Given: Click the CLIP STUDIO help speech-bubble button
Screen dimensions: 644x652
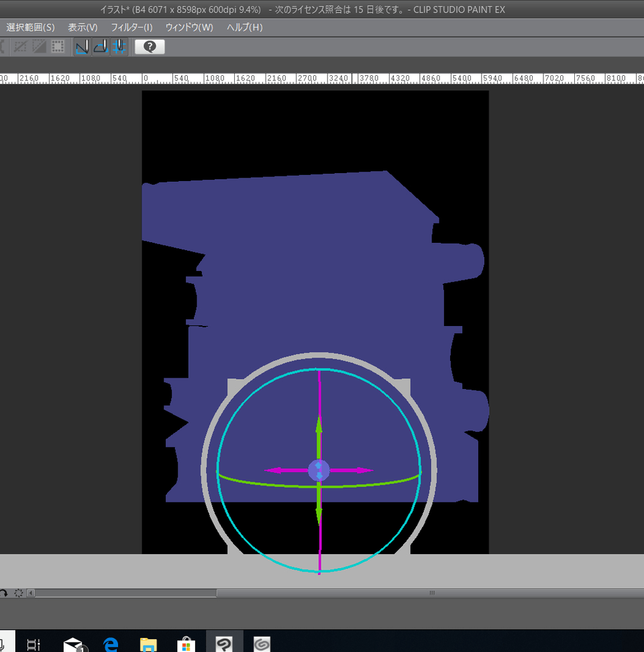Looking at the screenshot, I should [150, 46].
